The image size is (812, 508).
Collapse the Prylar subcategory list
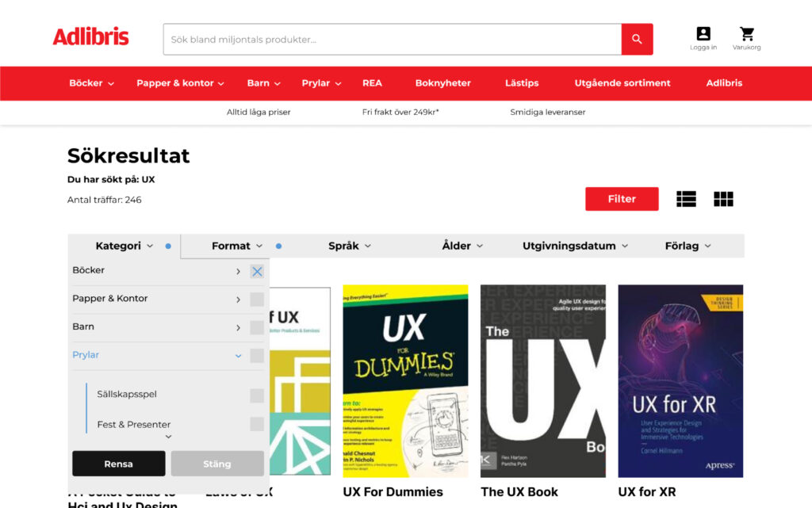tap(238, 356)
